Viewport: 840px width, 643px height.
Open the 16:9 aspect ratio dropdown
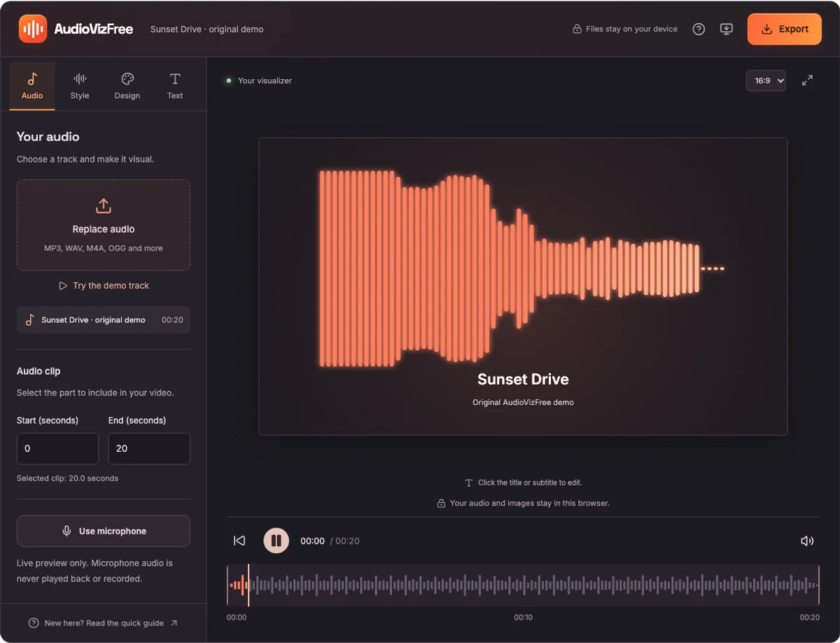[x=766, y=81]
